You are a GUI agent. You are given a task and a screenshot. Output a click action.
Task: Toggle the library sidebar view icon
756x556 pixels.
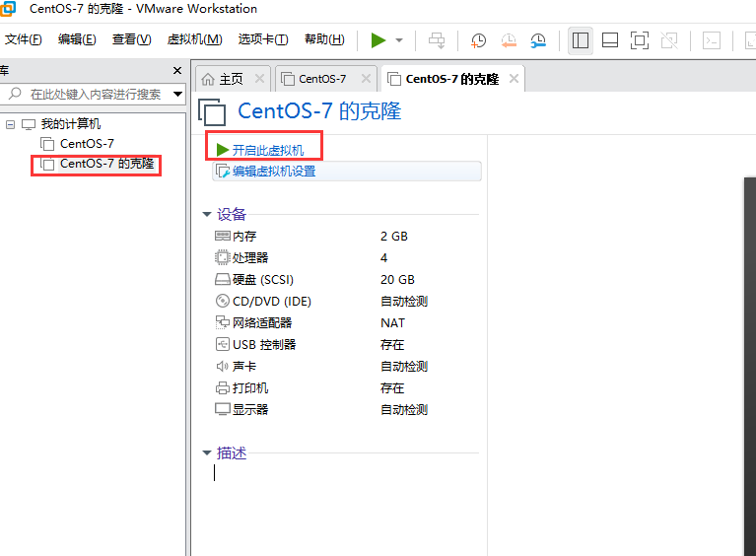pos(580,40)
